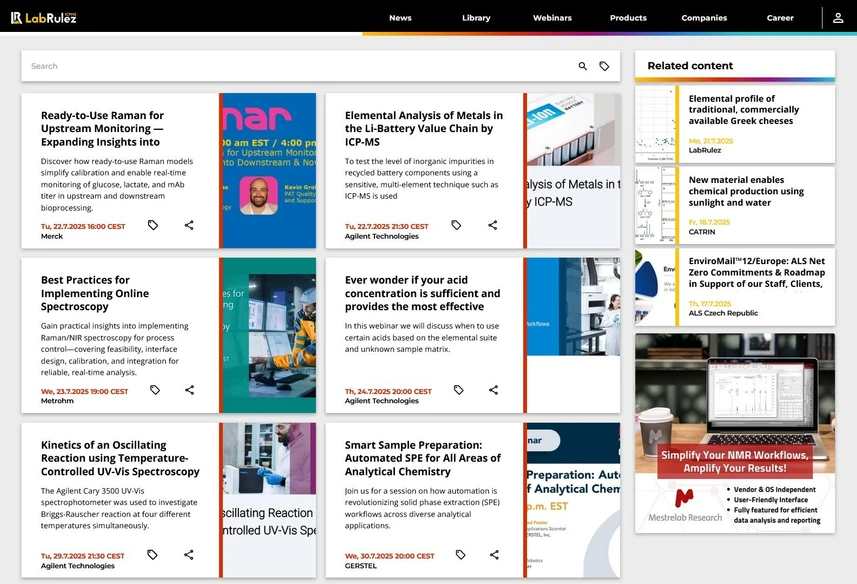Image resolution: width=857 pixels, height=584 pixels.
Task: Click the search magnifier icon
Action: pyautogui.click(x=583, y=66)
